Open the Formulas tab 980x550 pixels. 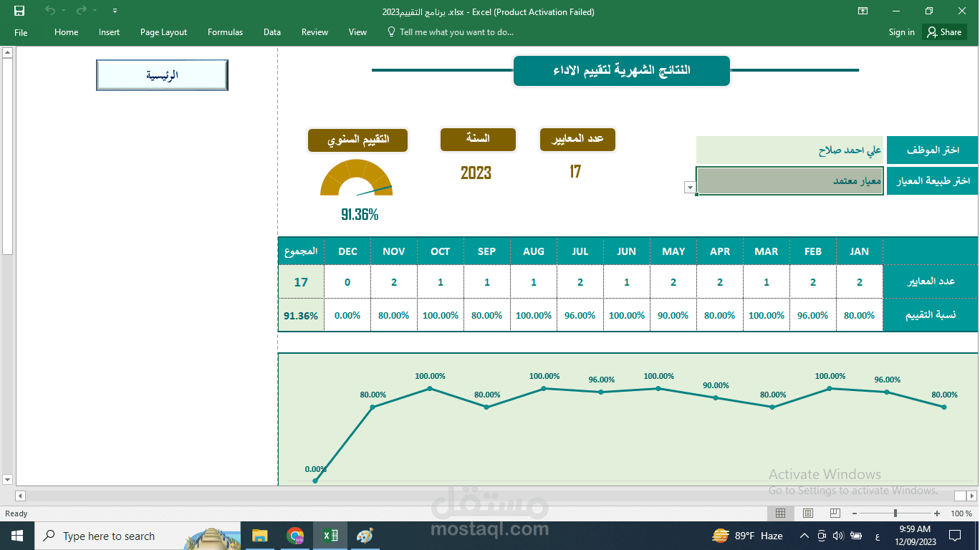coord(225,32)
